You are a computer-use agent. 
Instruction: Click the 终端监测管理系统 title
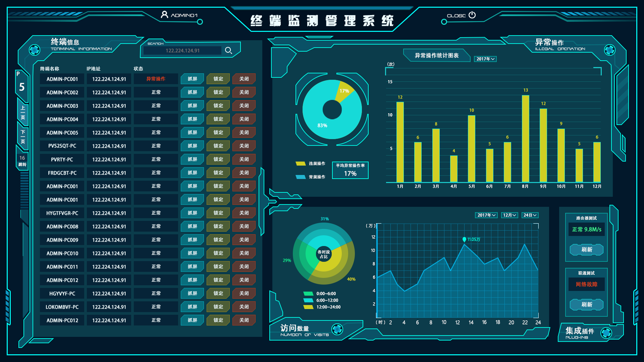[322, 21]
